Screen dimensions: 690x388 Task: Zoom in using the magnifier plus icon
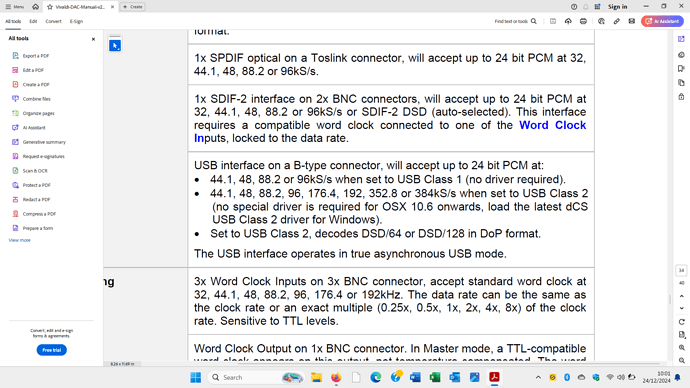point(682,348)
